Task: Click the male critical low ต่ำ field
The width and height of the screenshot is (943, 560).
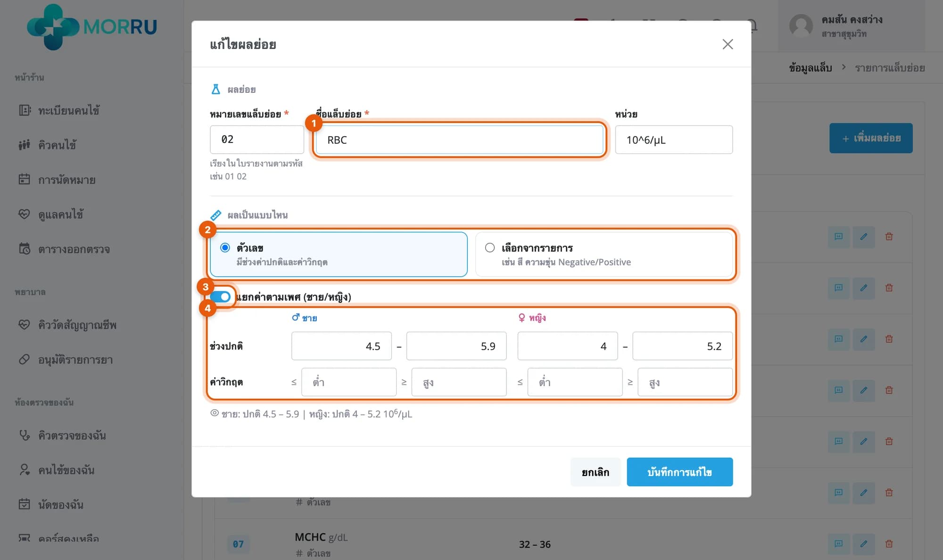Action: coord(348,382)
